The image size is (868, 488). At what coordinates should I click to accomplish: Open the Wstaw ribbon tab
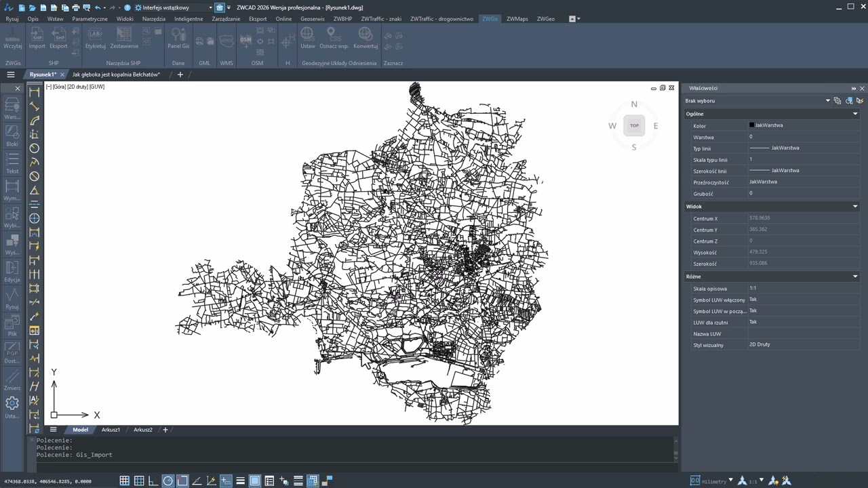click(x=55, y=19)
